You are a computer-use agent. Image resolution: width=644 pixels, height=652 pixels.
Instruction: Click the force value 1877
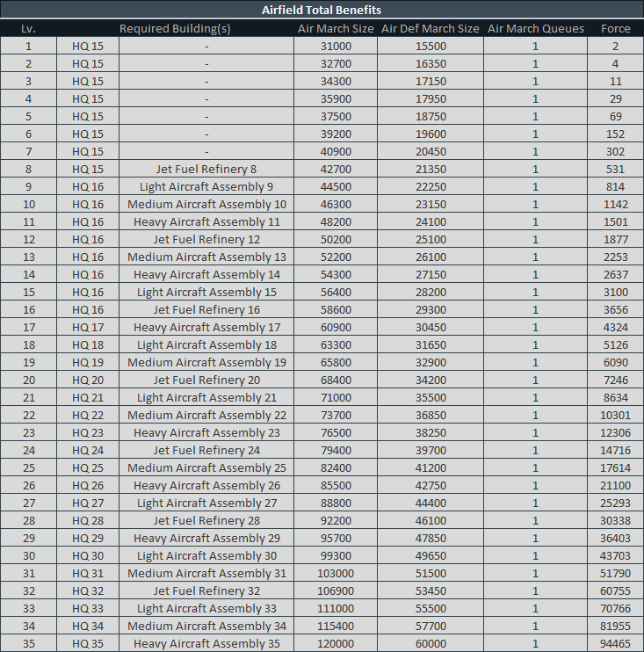(615, 239)
